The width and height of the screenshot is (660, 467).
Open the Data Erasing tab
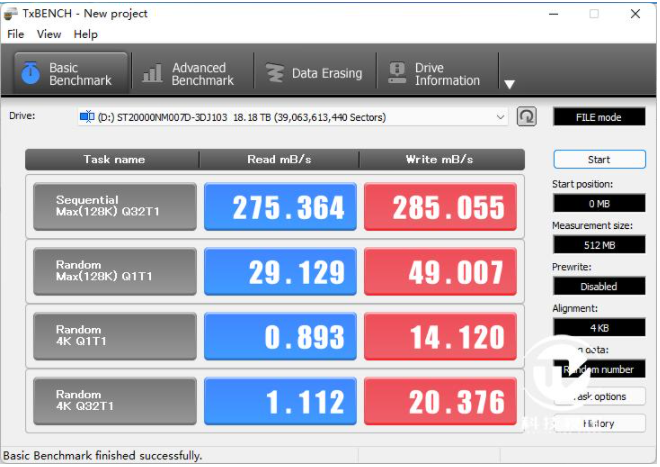point(315,74)
